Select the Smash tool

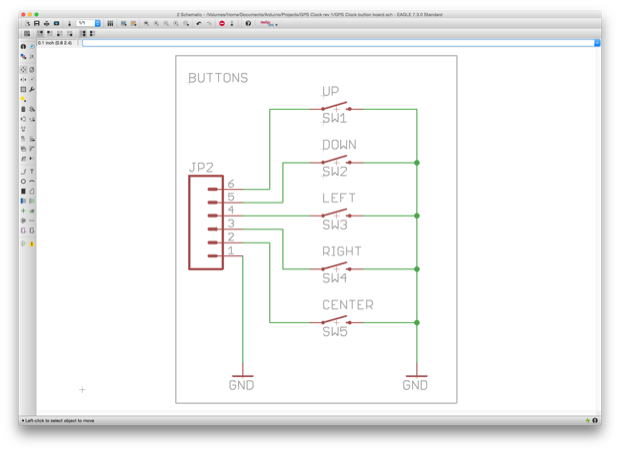[x=23, y=149]
